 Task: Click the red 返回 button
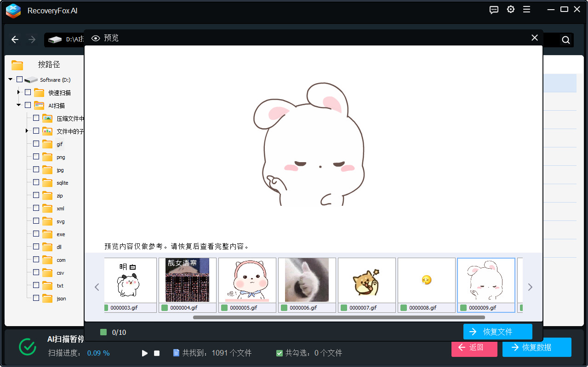click(474, 349)
